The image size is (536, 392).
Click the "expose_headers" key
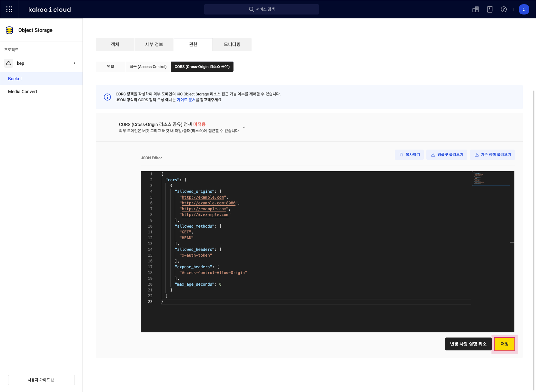pyautogui.click(x=194, y=267)
